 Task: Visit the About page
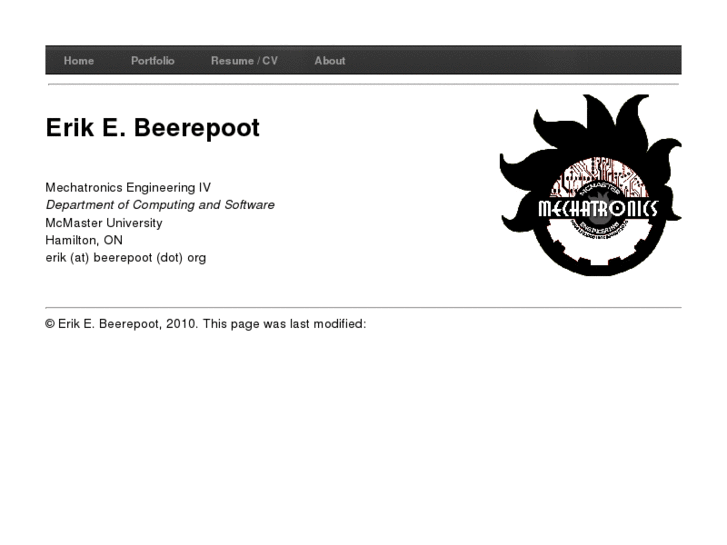(330, 61)
